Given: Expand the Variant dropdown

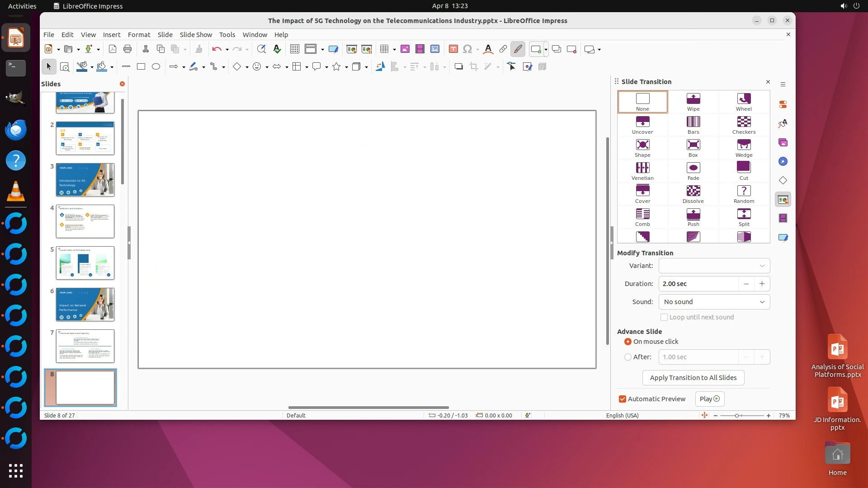Looking at the screenshot, I should tap(714, 266).
